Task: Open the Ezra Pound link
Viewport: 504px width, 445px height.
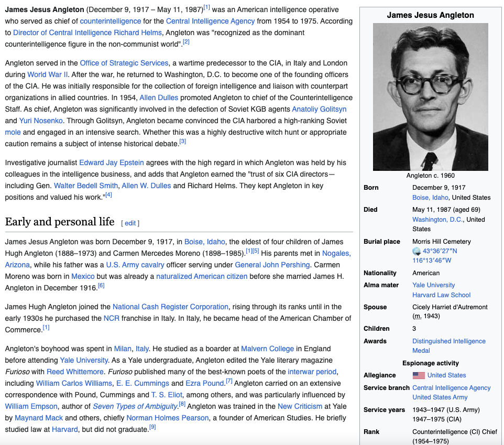Action: pos(204,384)
